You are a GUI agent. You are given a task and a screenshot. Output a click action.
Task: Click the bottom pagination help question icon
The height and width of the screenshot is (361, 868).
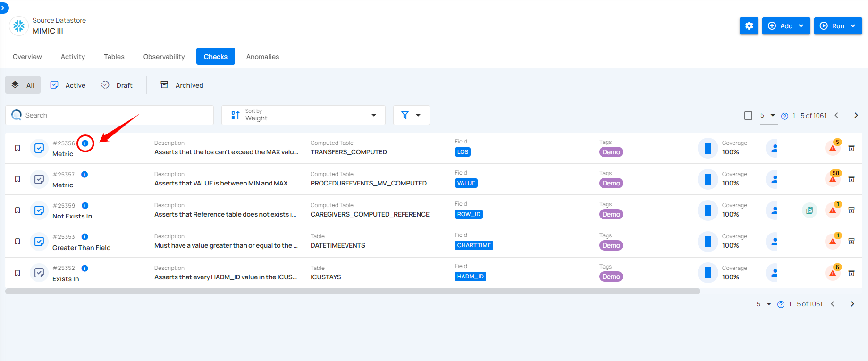[781, 304]
